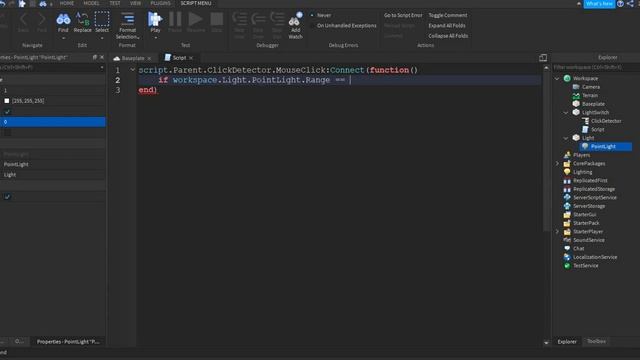
Task: Select StarterGui in the Explorer
Action: point(584,215)
